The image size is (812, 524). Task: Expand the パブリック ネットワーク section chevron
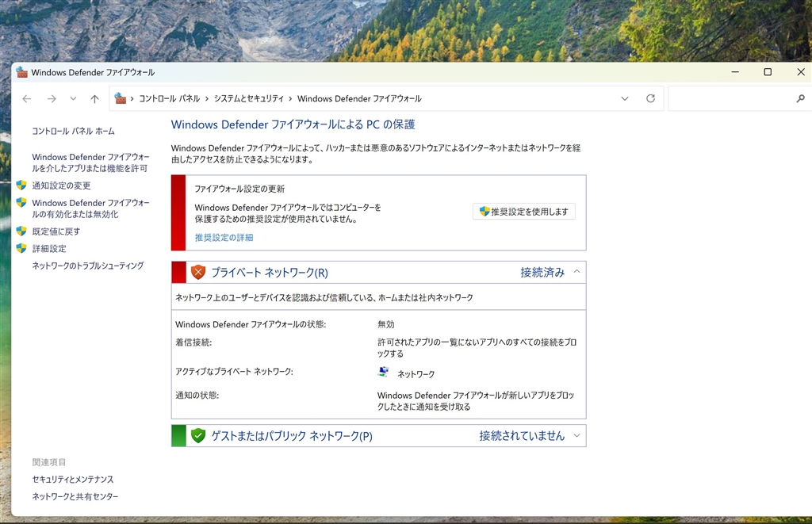576,435
